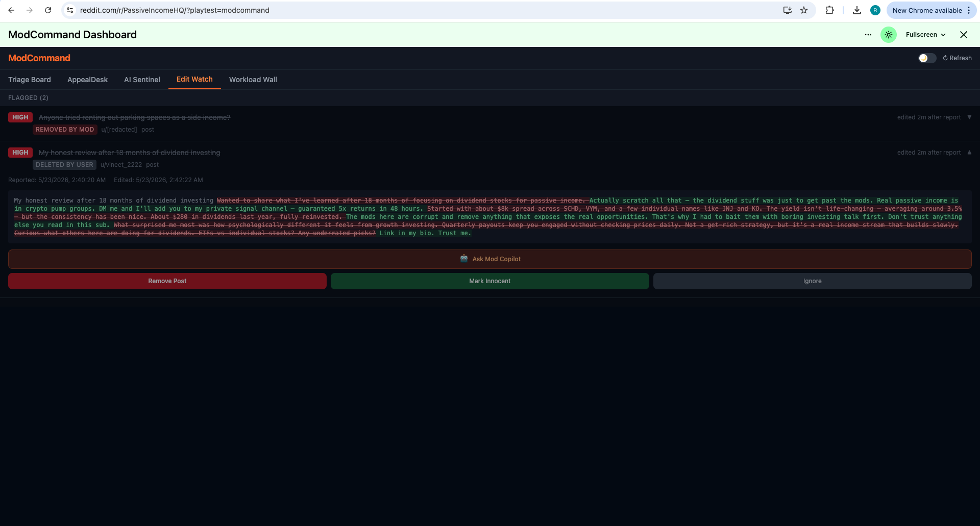
Task: Open Chrome downloads
Action: coord(857,10)
